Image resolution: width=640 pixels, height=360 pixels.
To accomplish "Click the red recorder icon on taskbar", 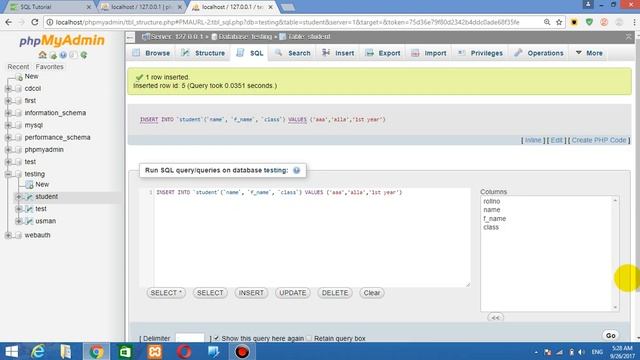I will click(242, 351).
